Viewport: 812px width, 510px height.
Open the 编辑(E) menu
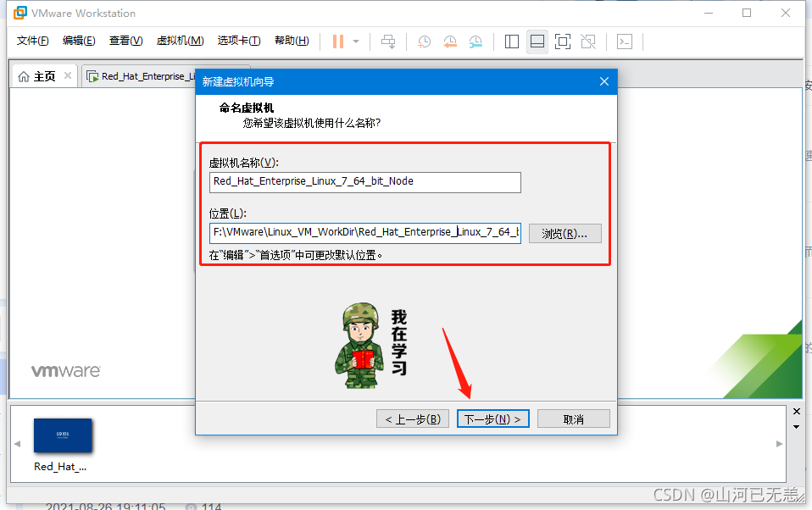[x=79, y=41]
